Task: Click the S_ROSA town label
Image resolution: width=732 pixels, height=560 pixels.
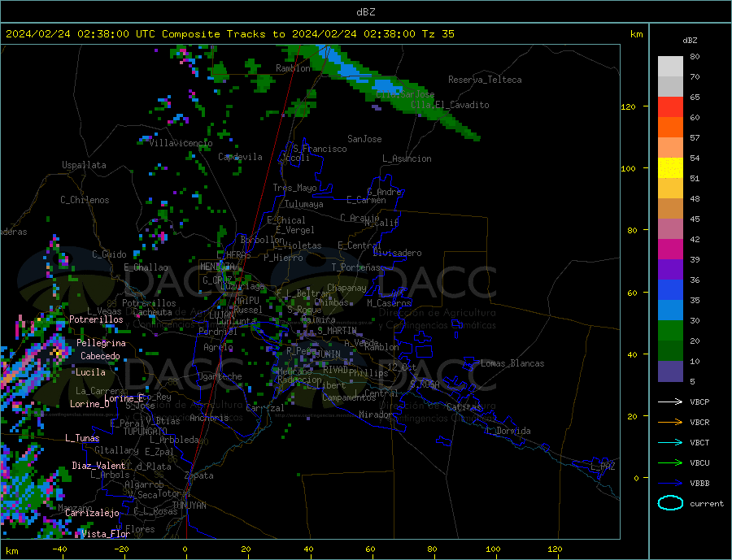Action: click(x=425, y=384)
